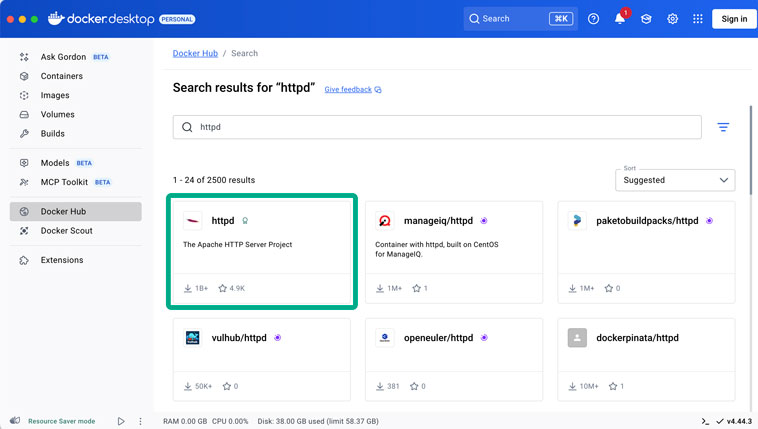This screenshot has width=758, height=429.
Task: Click the download icon on dockerpinata/httpd card
Action: pos(572,386)
